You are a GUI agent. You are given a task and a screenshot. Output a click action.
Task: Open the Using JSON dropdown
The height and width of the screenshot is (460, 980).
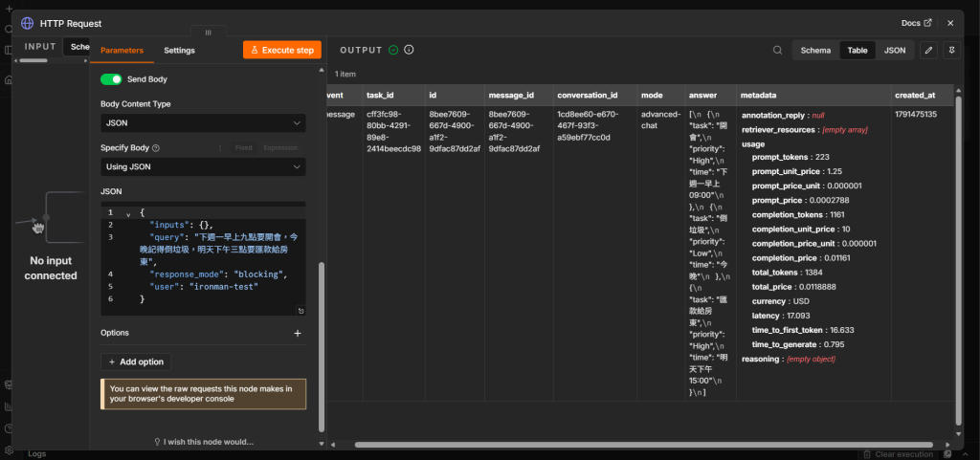click(x=203, y=166)
